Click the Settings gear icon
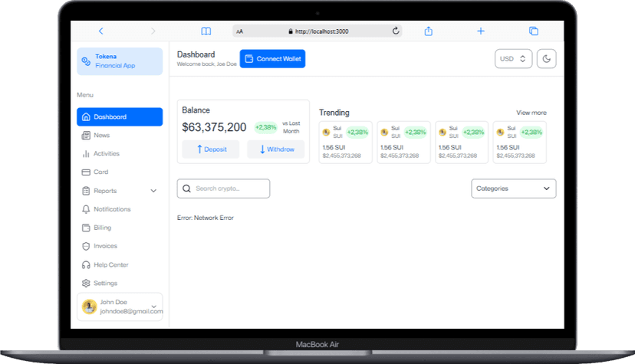The image size is (635, 364). [86, 283]
